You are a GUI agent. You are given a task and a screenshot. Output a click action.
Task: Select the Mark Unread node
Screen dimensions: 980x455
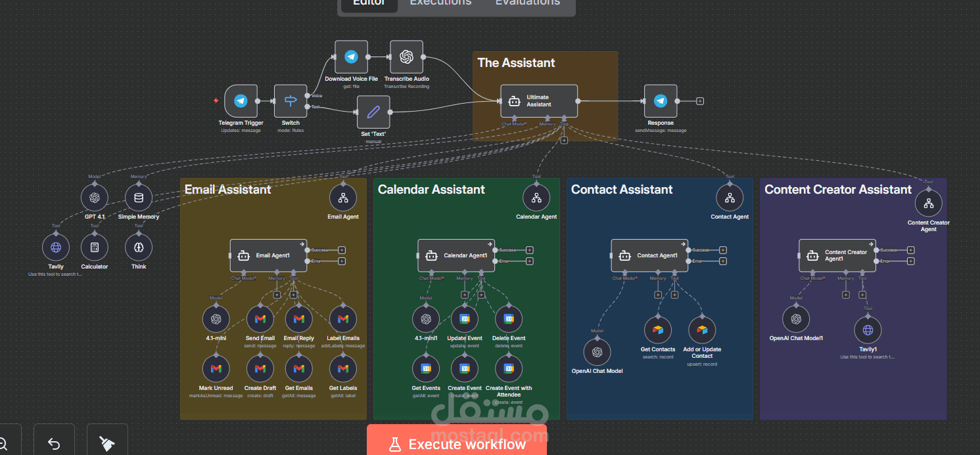pyautogui.click(x=216, y=369)
